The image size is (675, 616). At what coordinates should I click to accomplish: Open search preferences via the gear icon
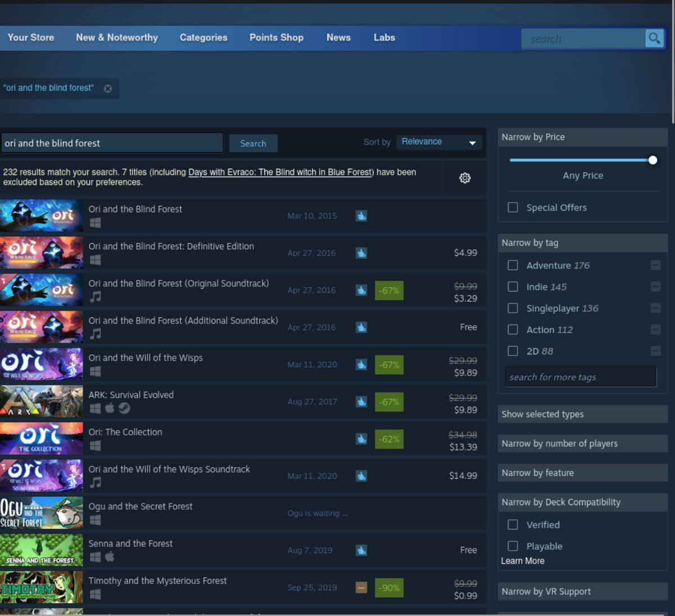(465, 178)
